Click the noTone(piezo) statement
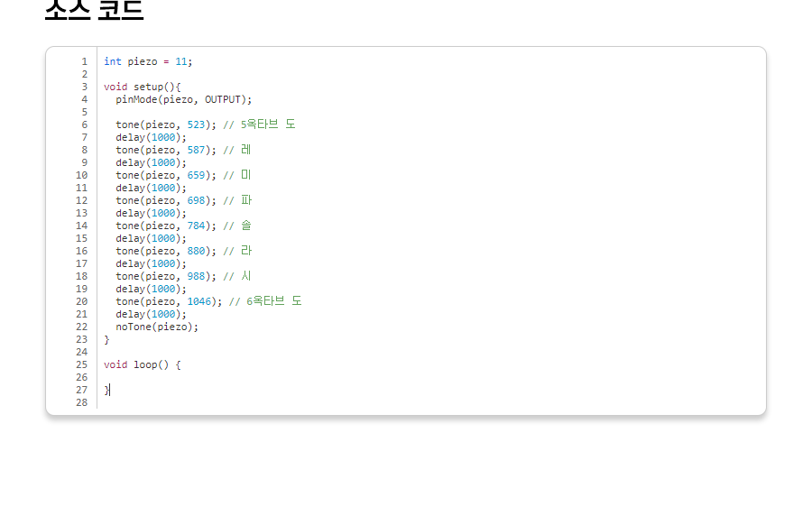812x516 pixels. click(x=156, y=327)
